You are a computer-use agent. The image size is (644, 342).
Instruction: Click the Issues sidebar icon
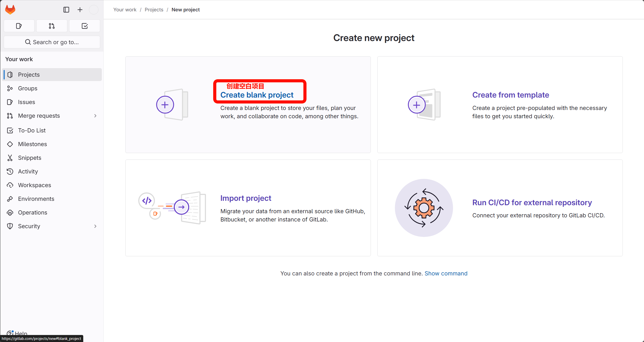point(10,102)
